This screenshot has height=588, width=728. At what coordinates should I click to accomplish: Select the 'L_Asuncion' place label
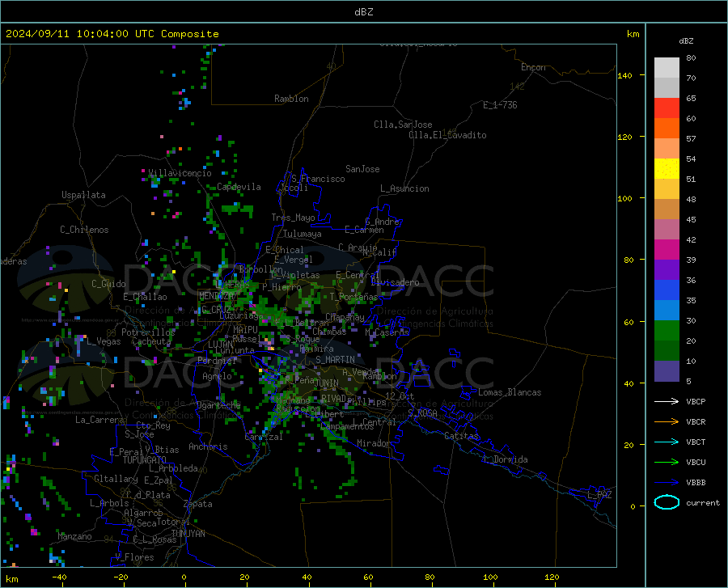(x=404, y=188)
